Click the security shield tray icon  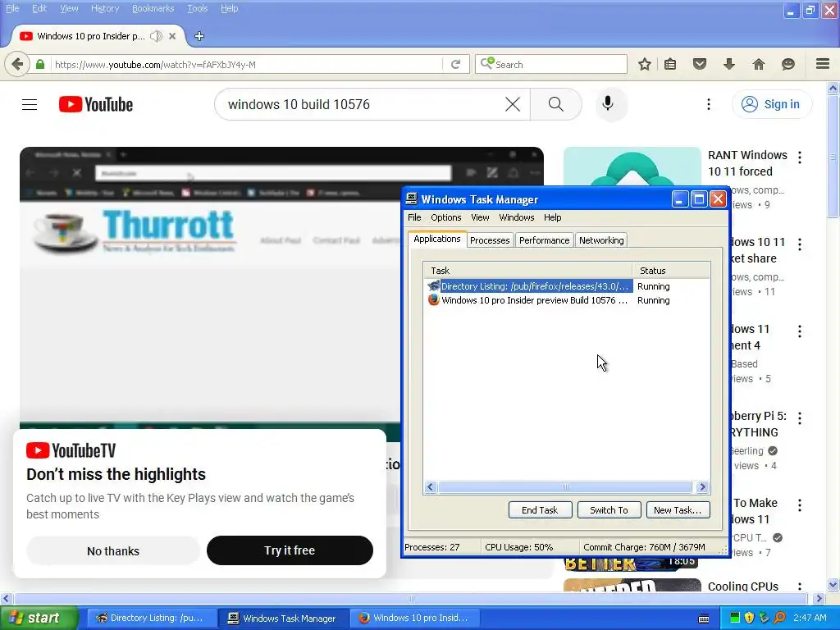click(x=750, y=618)
